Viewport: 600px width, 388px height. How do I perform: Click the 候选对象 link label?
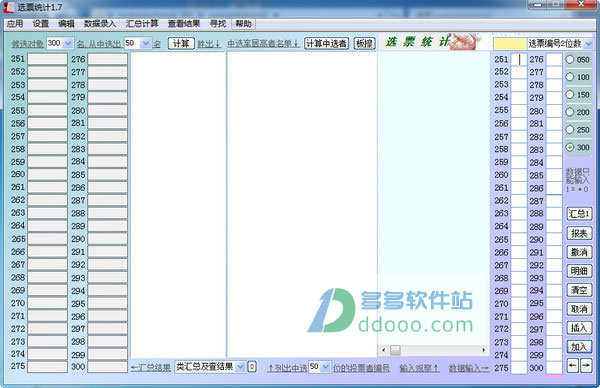point(27,44)
